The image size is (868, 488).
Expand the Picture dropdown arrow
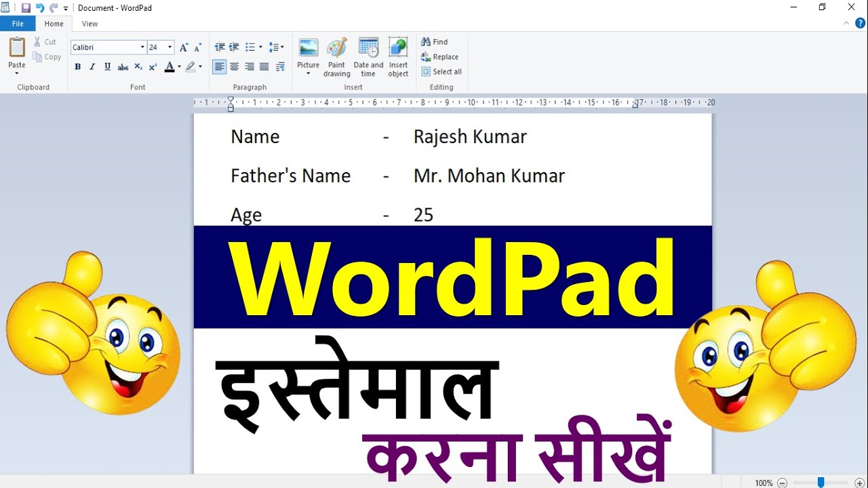309,73
